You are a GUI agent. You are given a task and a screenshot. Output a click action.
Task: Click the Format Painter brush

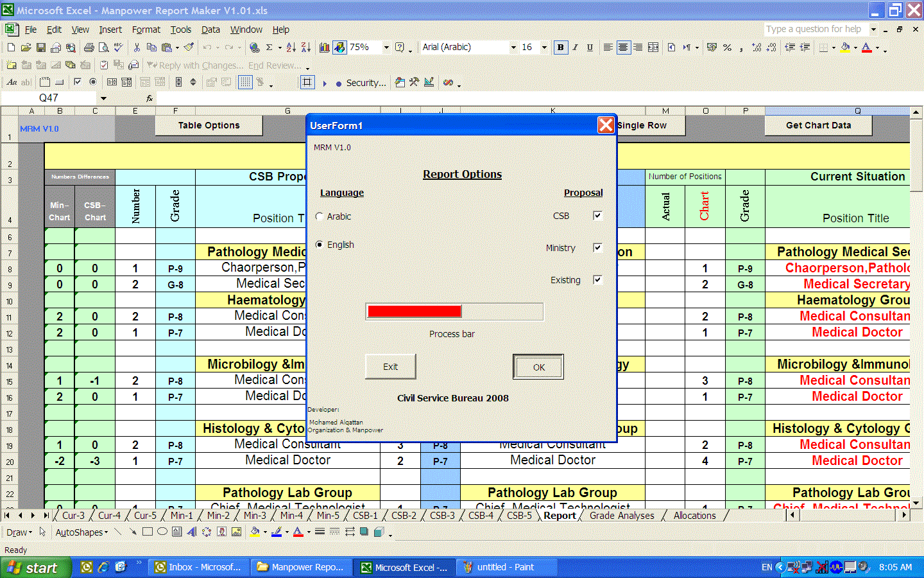[x=189, y=48]
